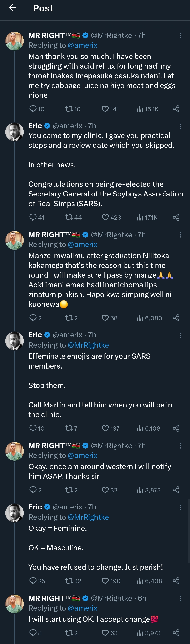Open @MrRightke link in 'Effeminate emojis' post
Viewport: 190px width, 644px height.
[x=88, y=345]
